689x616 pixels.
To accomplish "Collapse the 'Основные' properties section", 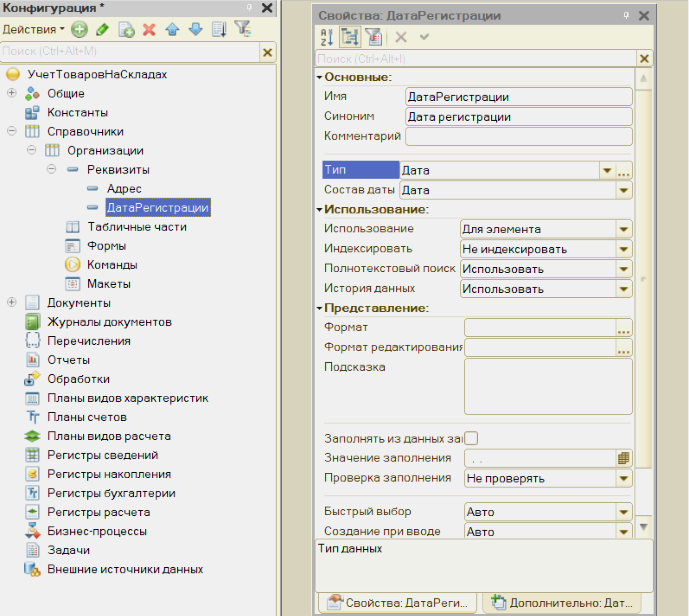I will pos(319,77).
